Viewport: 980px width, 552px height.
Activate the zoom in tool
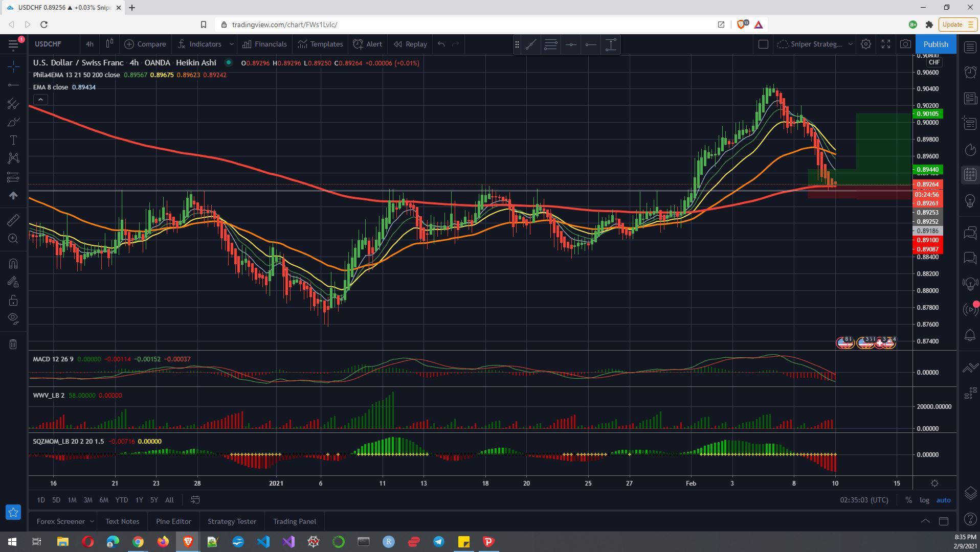(14, 239)
